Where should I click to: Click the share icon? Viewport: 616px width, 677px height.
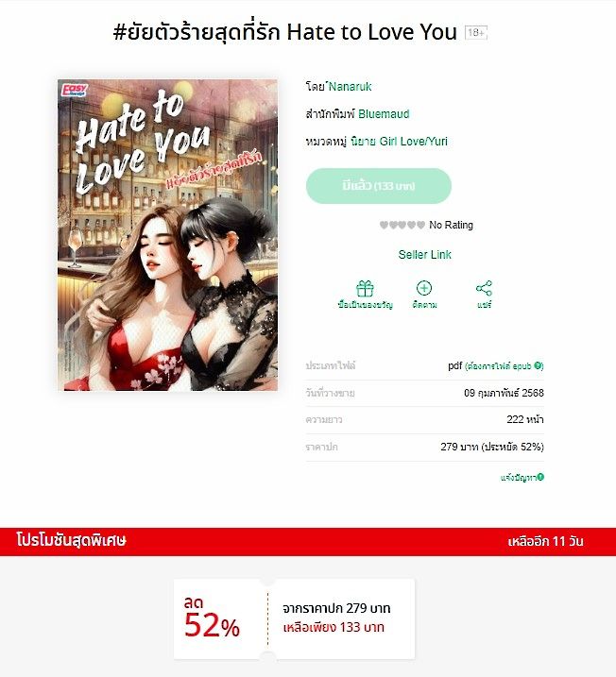pos(484,288)
